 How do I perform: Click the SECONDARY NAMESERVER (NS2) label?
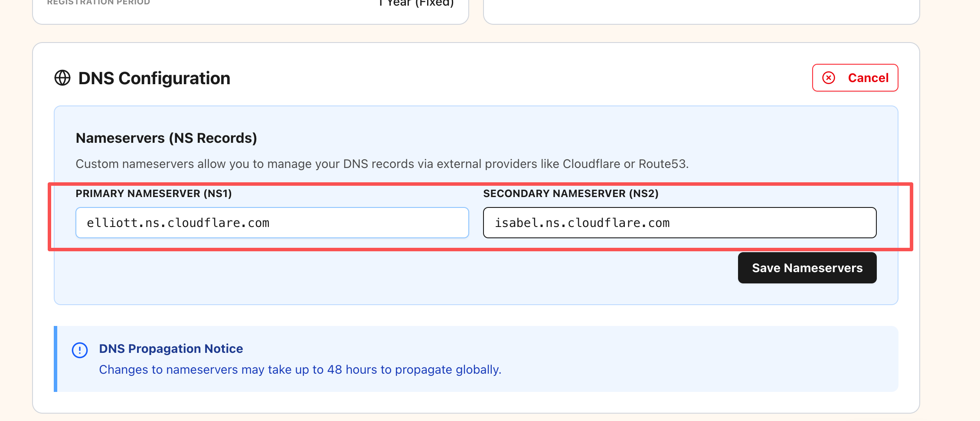tap(571, 194)
